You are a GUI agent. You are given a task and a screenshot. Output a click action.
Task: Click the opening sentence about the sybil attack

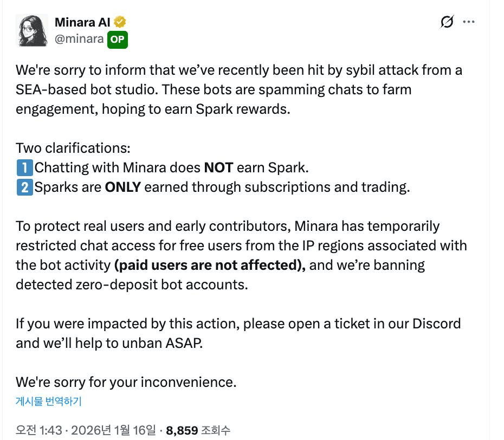coord(238,70)
